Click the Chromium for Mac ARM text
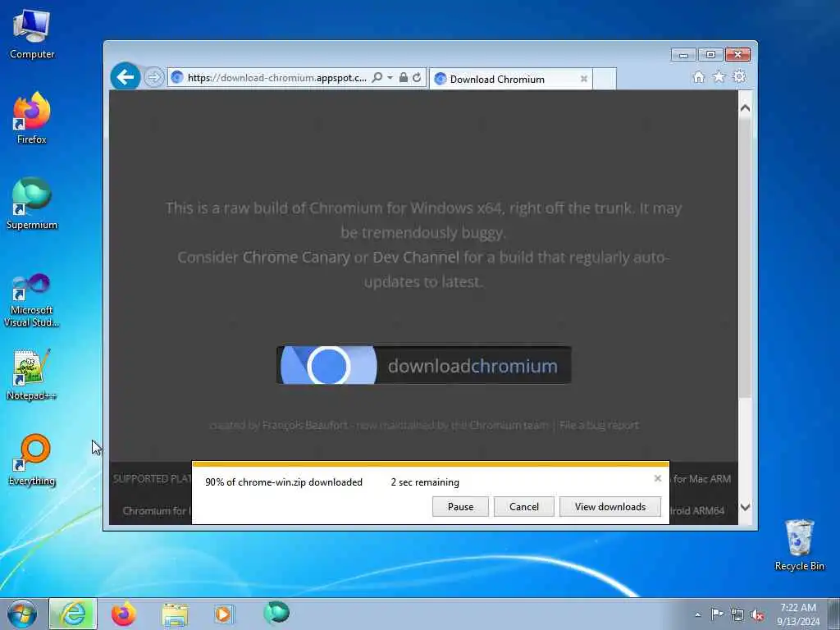This screenshot has width=840, height=630. [x=701, y=479]
